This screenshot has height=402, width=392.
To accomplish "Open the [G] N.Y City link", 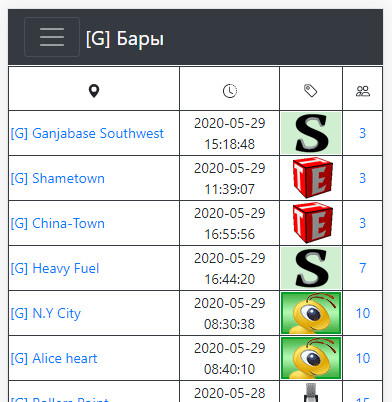I will [46, 313].
